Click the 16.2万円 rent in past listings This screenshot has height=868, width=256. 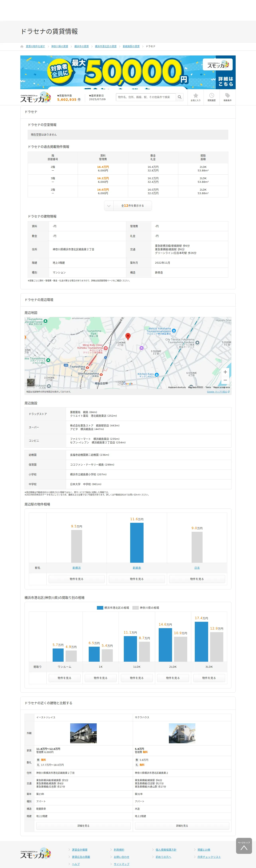coord(103,179)
